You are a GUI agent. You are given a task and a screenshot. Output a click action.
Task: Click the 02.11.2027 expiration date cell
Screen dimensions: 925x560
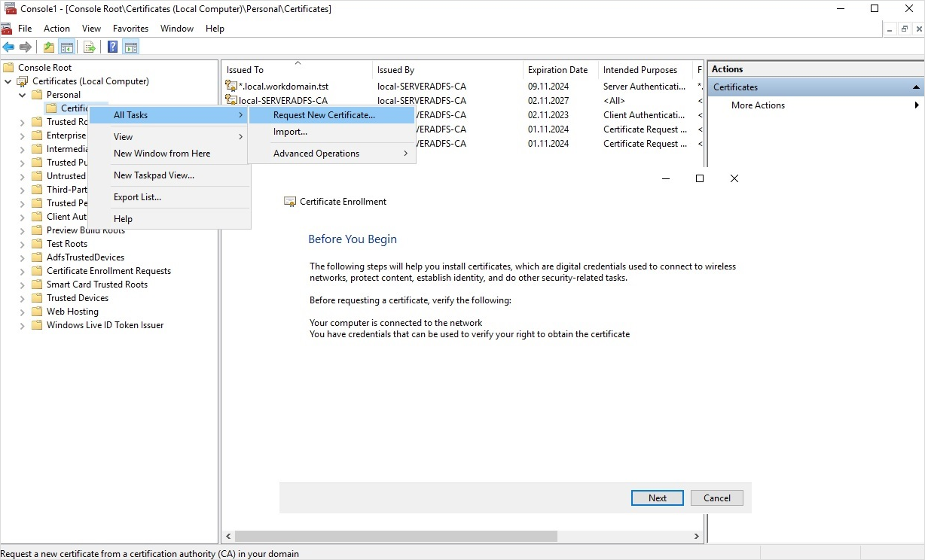click(548, 100)
